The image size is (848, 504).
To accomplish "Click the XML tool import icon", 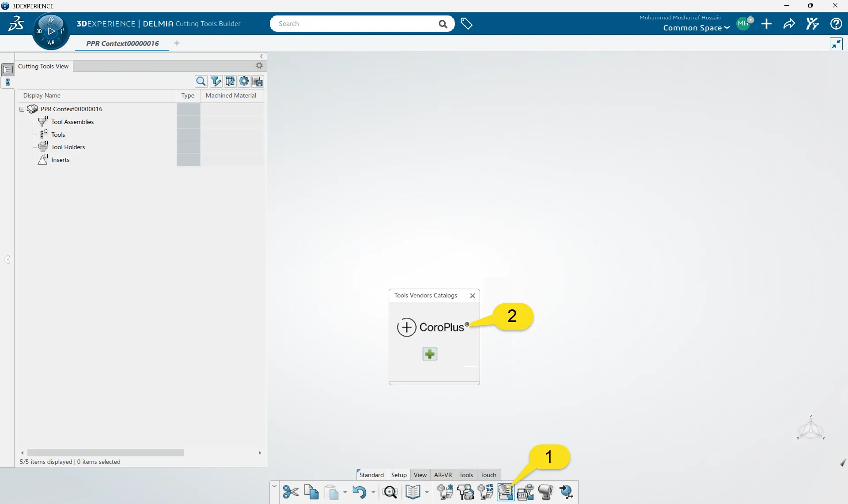I will coord(525,492).
